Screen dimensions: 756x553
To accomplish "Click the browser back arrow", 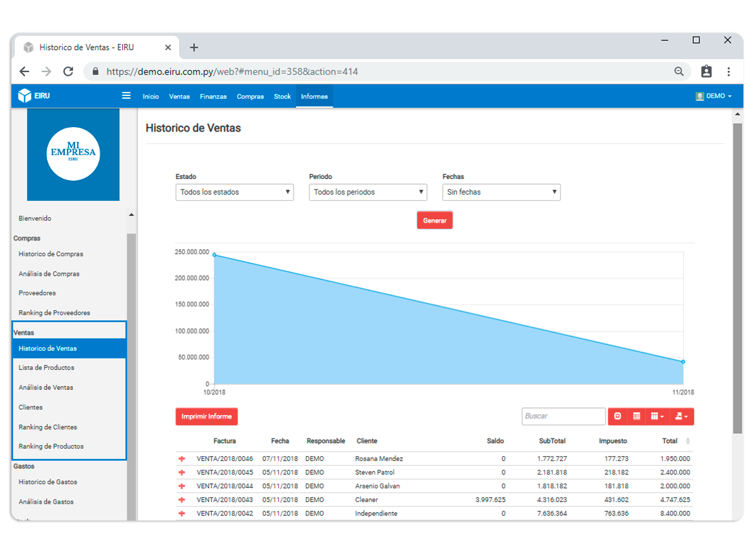I will (x=24, y=71).
